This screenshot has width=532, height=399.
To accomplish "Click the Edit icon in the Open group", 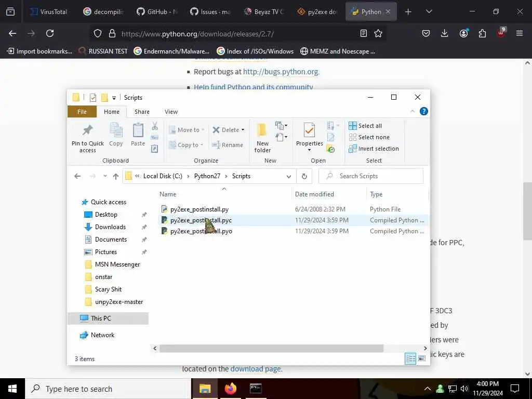I will (330, 137).
